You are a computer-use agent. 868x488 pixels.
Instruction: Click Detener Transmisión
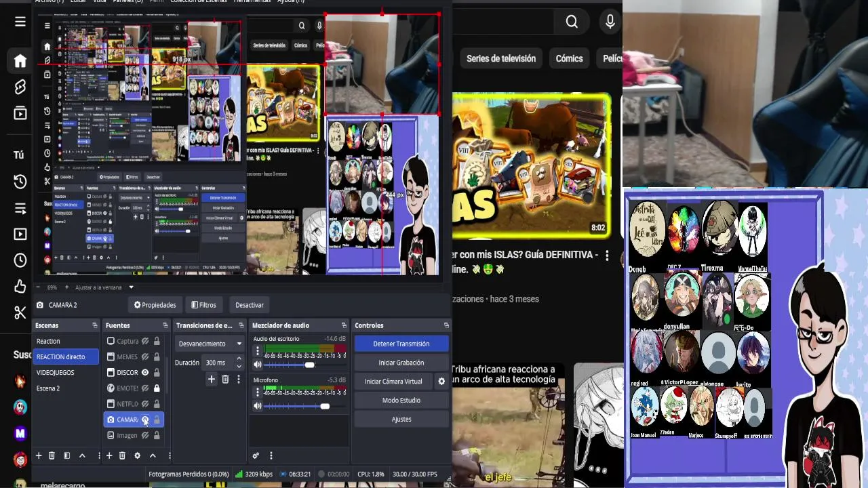(401, 344)
